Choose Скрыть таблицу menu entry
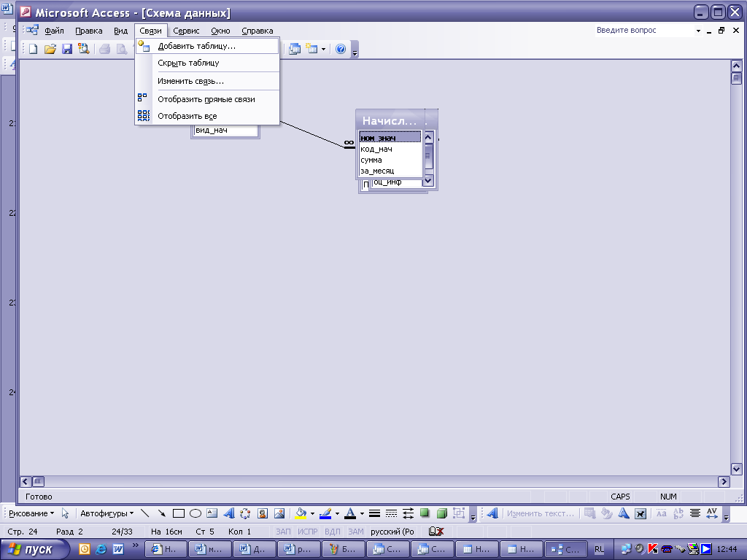 pyautogui.click(x=207, y=63)
